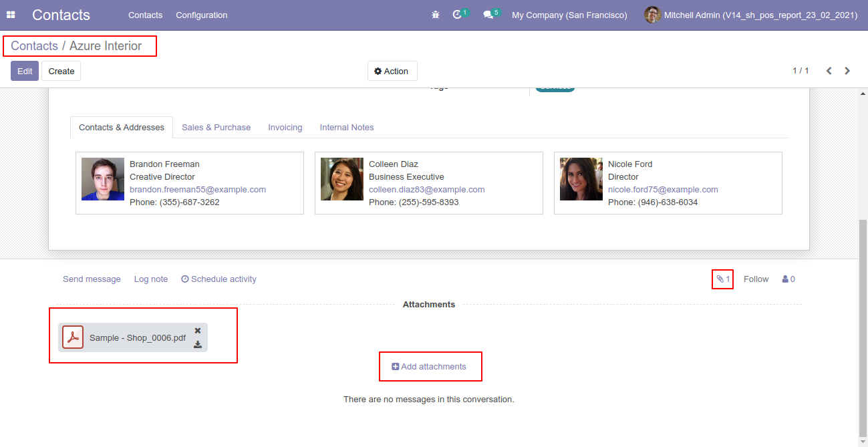Click phone (255)-595-8393
The image size is (868, 447).
[x=429, y=202]
